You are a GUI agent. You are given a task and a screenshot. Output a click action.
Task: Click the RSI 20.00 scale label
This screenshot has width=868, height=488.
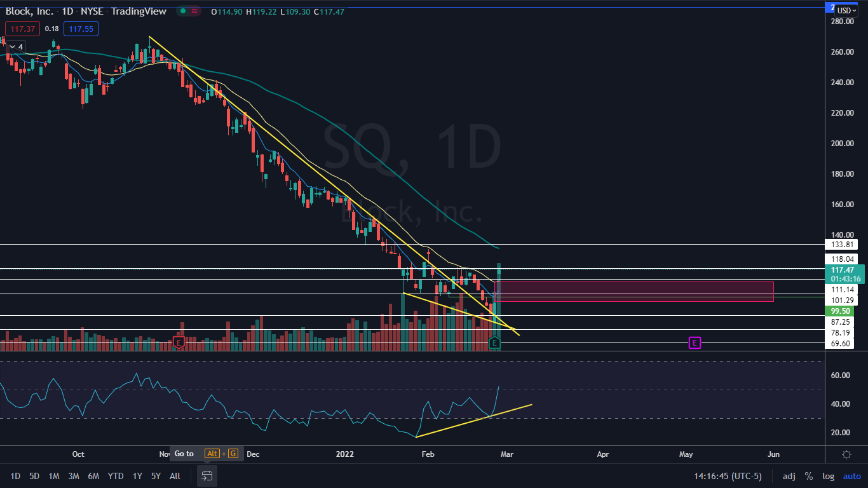(x=840, y=433)
